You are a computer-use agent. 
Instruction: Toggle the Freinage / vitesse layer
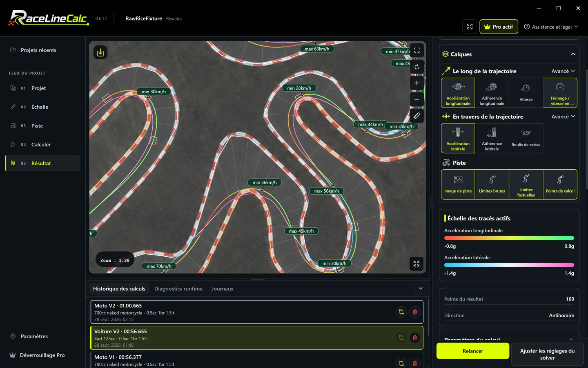click(x=560, y=93)
